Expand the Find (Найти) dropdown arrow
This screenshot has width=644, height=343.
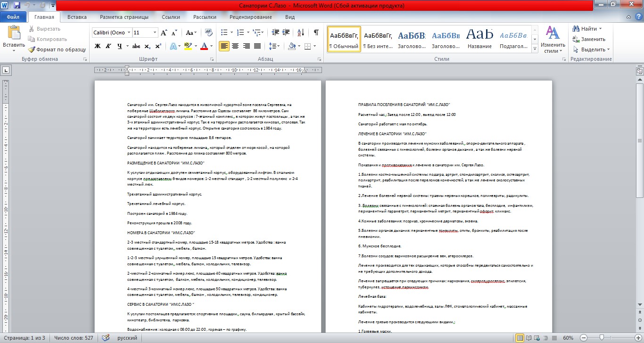coord(600,29)
